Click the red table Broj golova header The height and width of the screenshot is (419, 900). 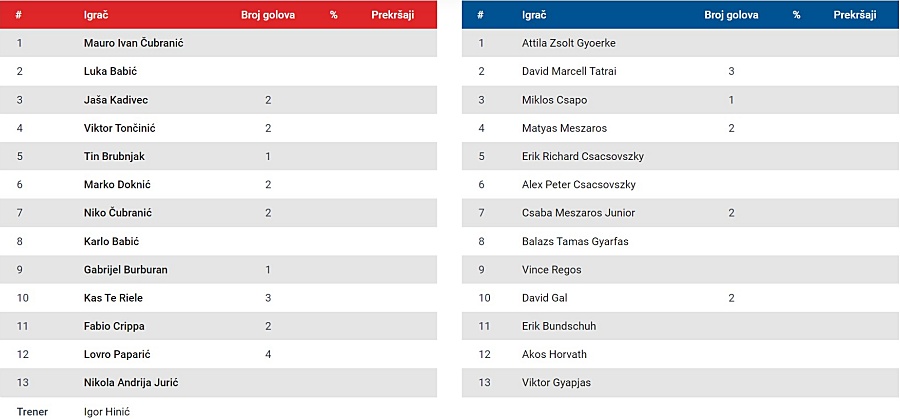tap(268, 15)
